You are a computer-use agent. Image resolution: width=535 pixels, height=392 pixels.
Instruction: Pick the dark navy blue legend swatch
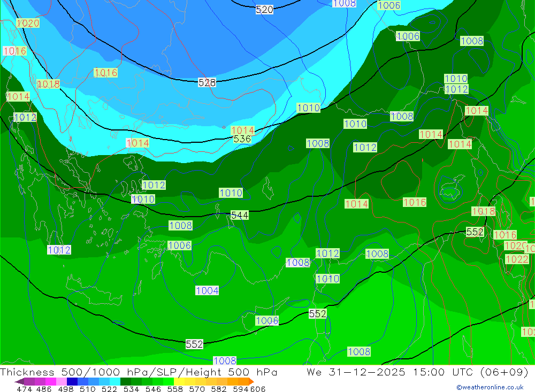tap(72, 381)
